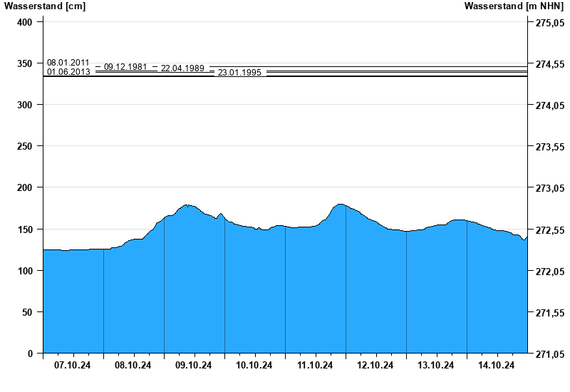
Task: Select the 01.06.2013 historical level label
Action: pos(68,72)
